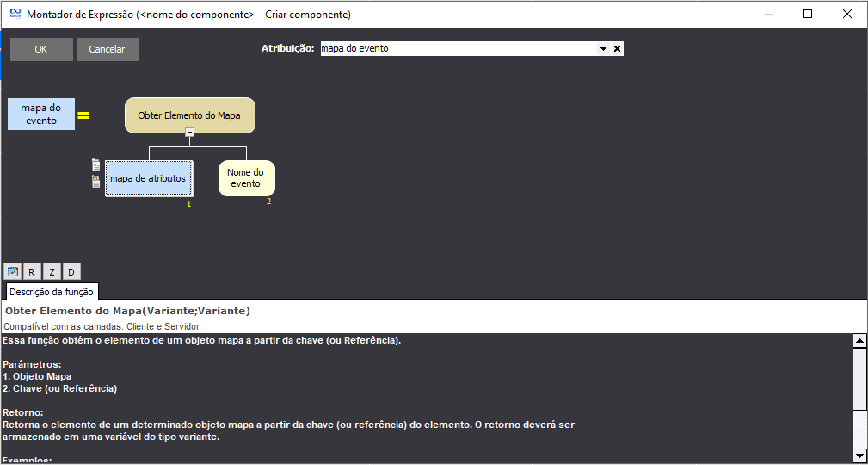The height and width of the screenshot is (465, 868).
Task: Click the D toolbar button
Action: (x=71, y=271)
